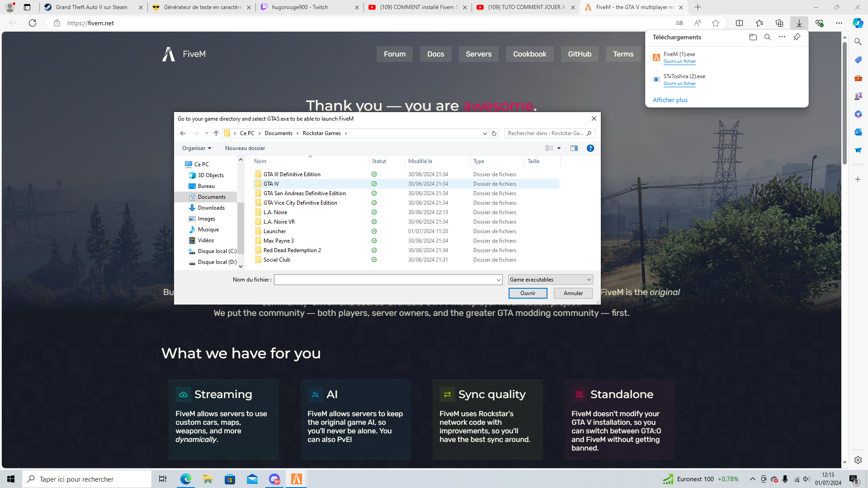Sort files by the Modifié le column
Screen dimensions: 868x488
pyautogui.click(x=438, y=161)
